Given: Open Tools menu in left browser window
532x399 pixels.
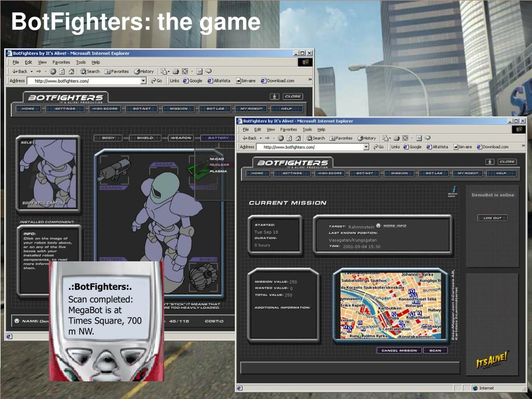Looking at the screenshot, I should 81,62.
